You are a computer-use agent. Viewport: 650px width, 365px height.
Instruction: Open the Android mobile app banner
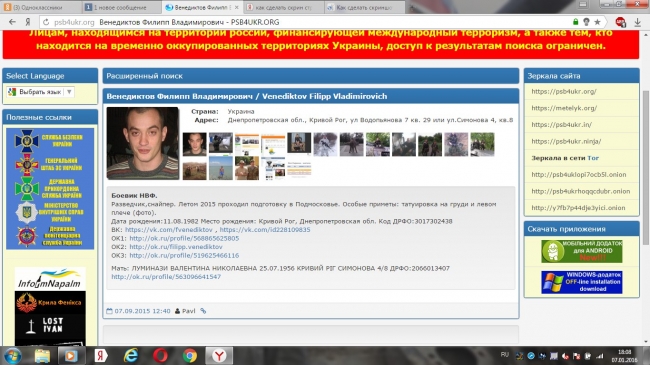tap(582, 251)
